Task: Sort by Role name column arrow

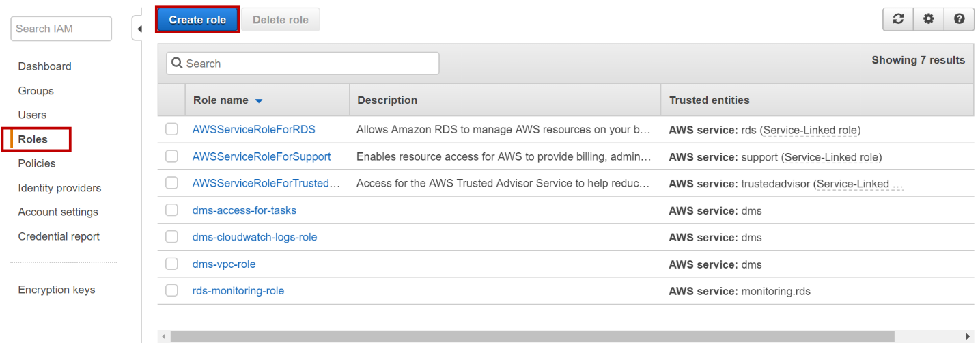Action: tap(259, 100)
